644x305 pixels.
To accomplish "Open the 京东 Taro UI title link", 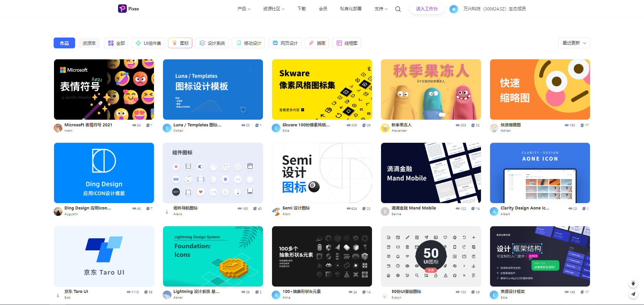I will click(76, 292).
